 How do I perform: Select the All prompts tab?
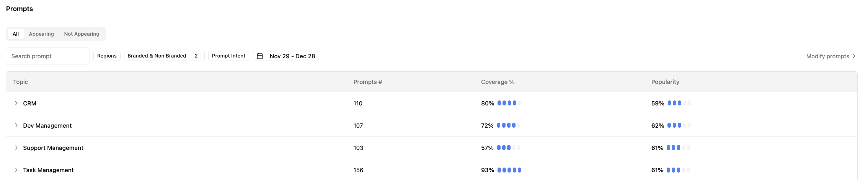click(16, 34)
